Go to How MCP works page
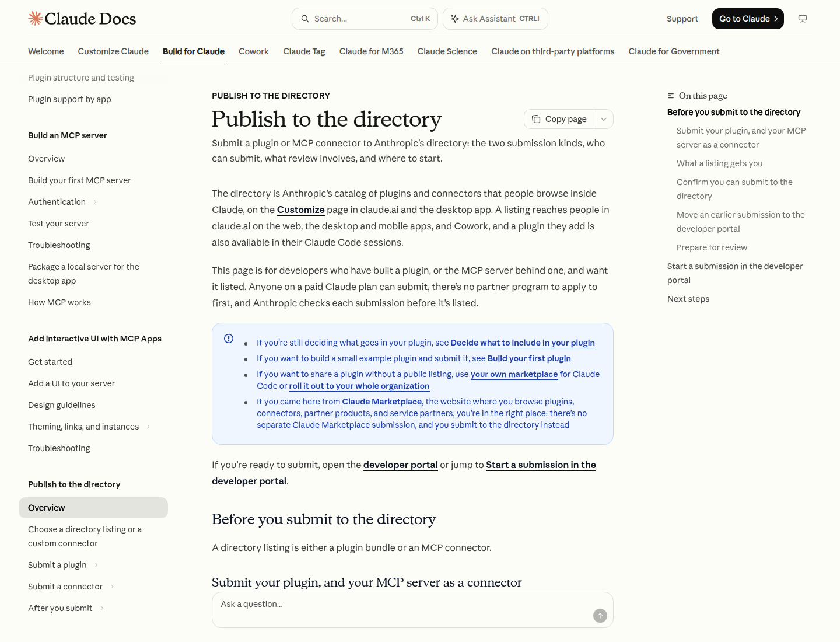 (60, 302)
